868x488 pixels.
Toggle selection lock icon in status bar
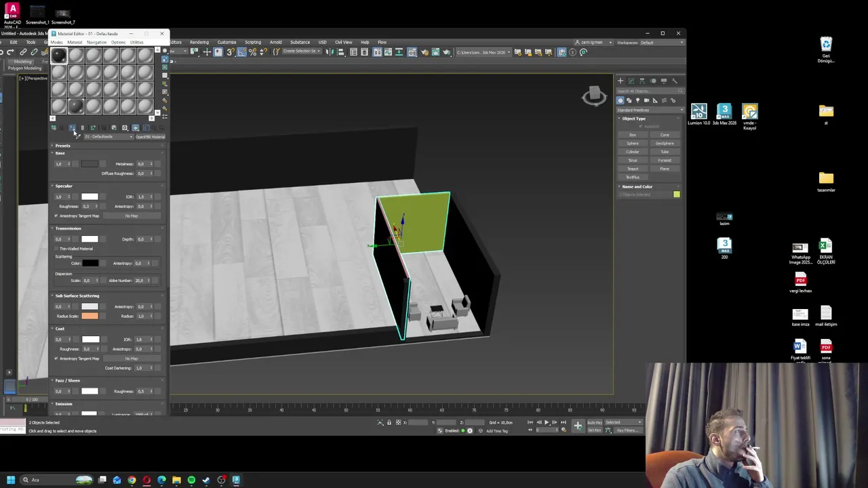pyautogui.click(x=389, y=422)
